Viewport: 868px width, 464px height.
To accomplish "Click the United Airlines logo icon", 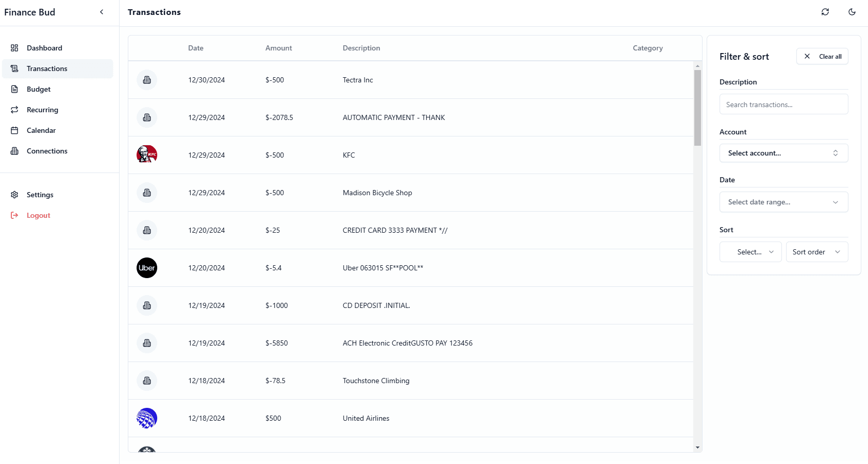I will (147, 418).
